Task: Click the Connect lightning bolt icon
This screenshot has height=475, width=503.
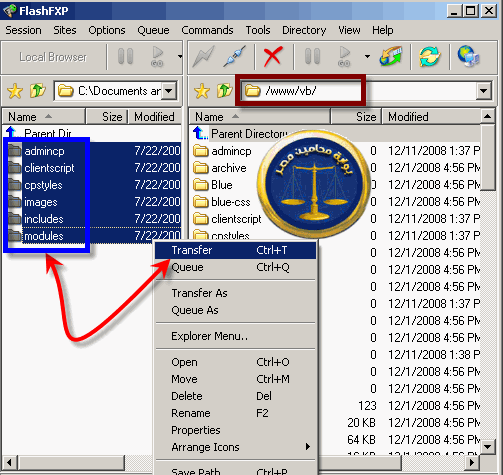Action: [x=203, y=56]
